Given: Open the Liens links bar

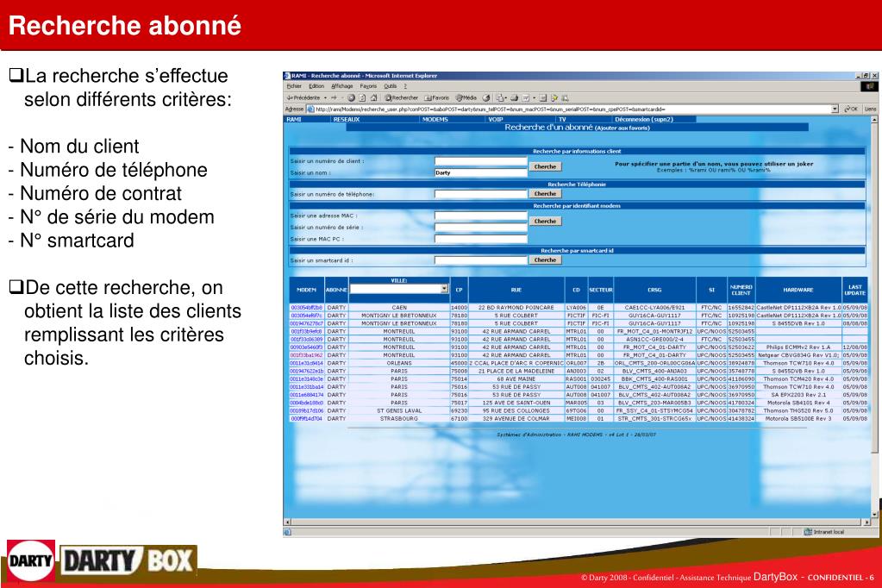Looking at the screenshot, I should point(870,109).
